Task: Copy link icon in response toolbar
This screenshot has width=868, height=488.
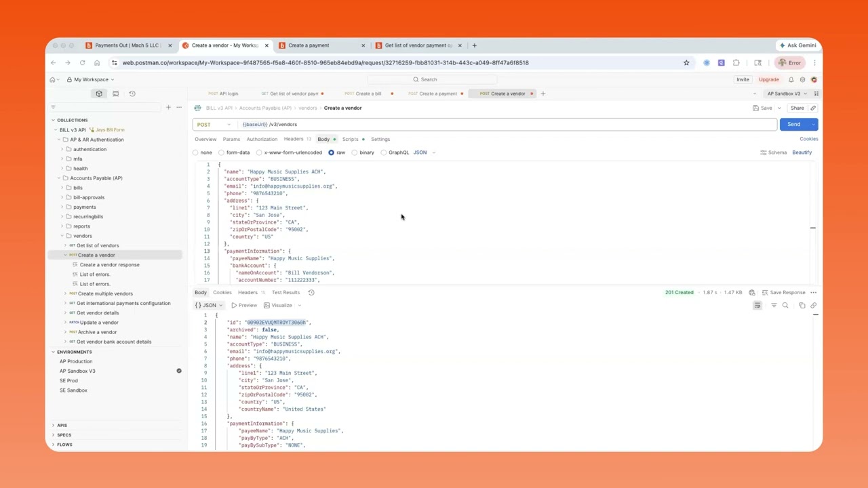Action: pos(814,306)
